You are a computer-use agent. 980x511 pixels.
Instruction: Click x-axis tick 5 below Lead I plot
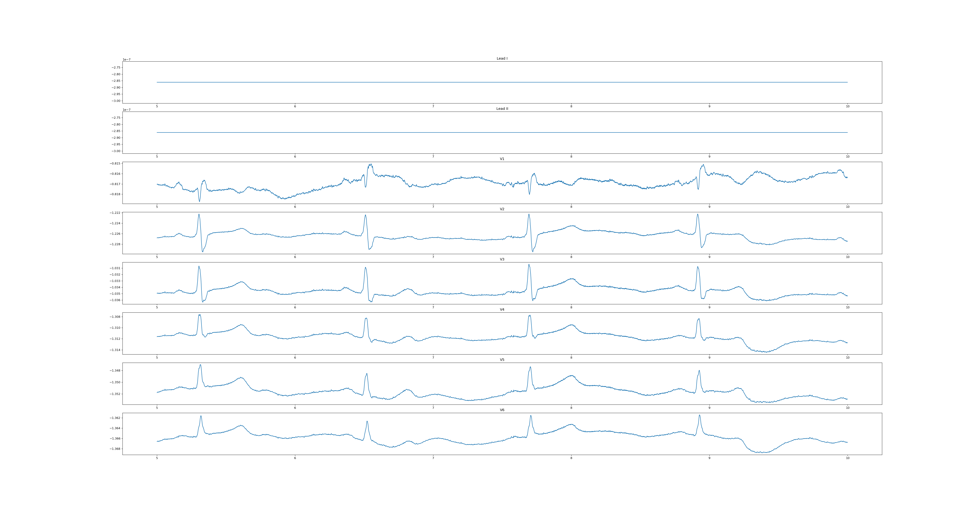[157, 106]
